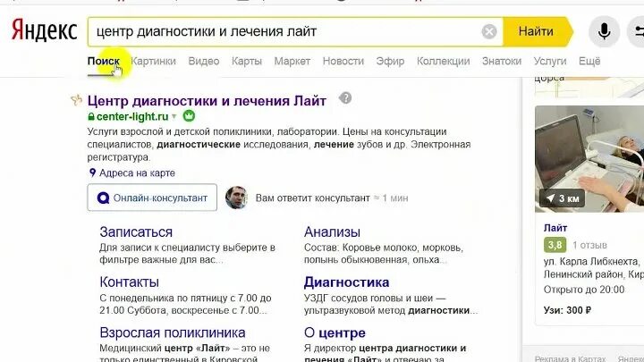Click the map preview above the clinic photo
The width and height of the screenshot is (644, 362).
[589, 87]
